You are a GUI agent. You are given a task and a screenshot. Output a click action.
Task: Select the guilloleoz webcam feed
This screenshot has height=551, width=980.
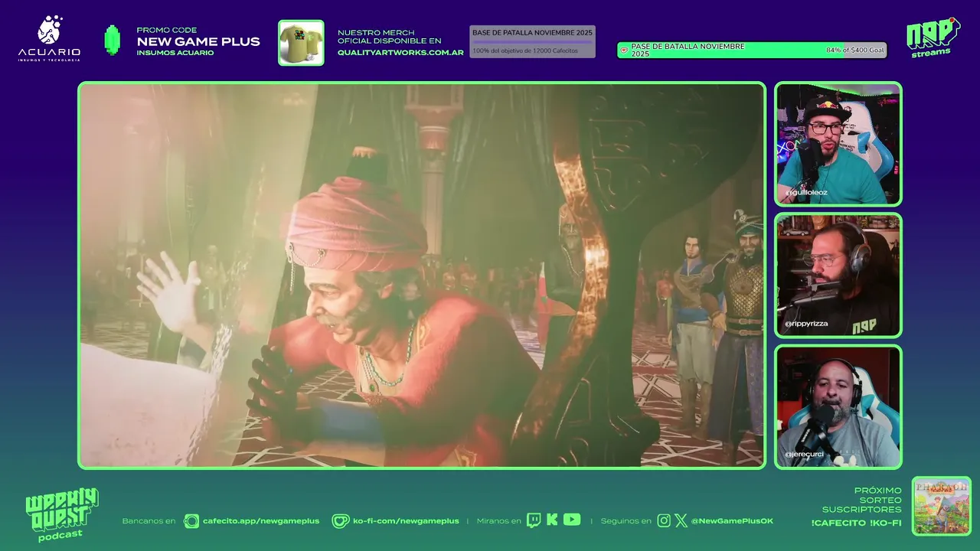click(838, 144)
